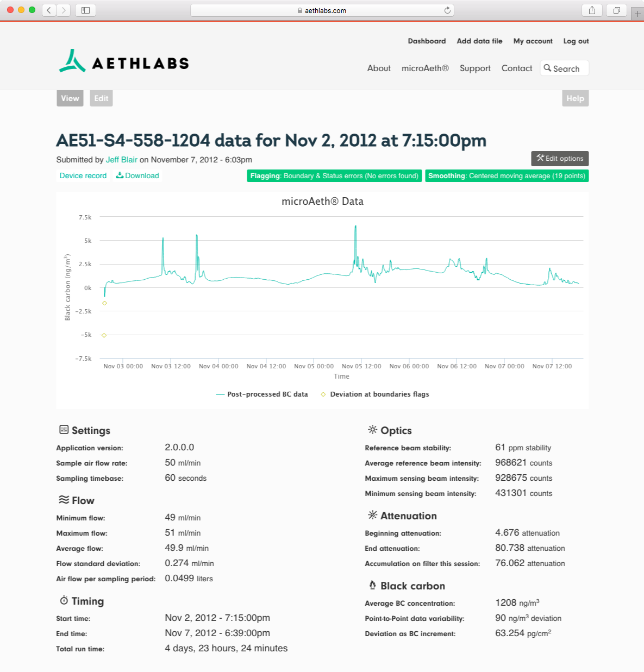The image size is (644, 672).
Task: Click the Optics brightness icon
Action: pyautogui.click(x=372, y=429)
